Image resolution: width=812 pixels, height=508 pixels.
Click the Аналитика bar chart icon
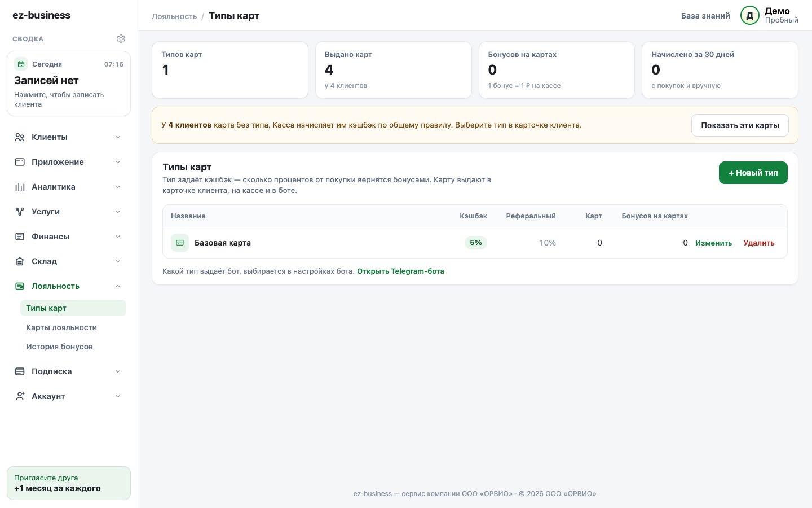click(20, 187)
